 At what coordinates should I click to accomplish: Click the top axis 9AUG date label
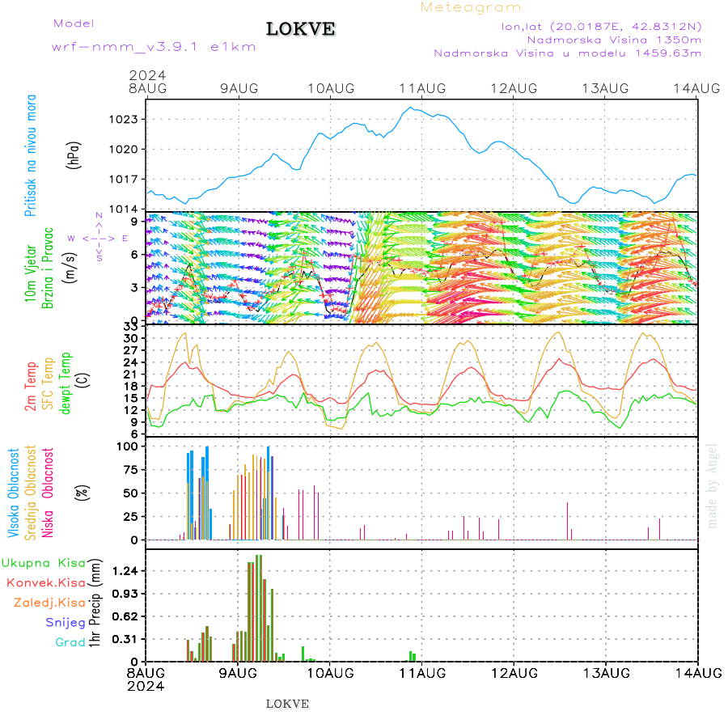pyautogui.click(x=239, y=89)
